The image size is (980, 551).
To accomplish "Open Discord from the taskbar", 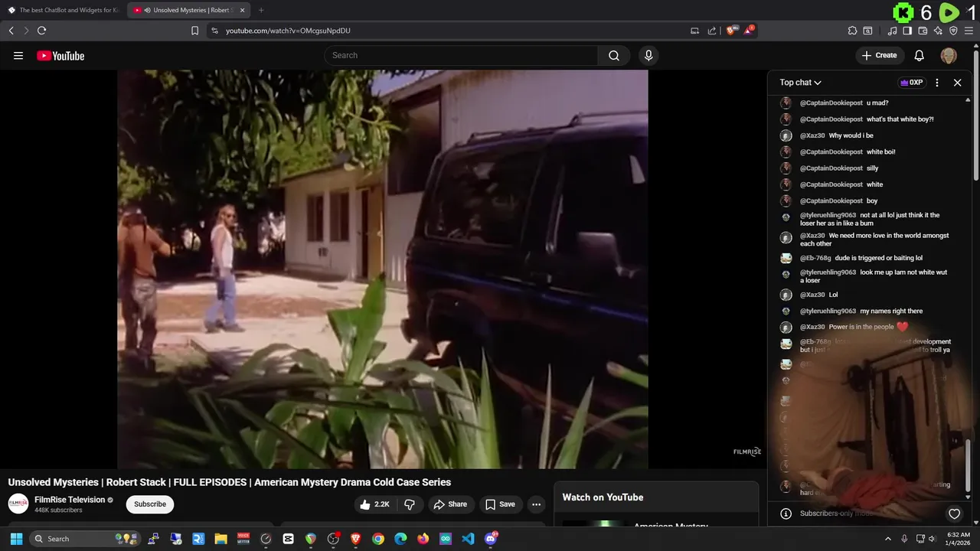I will click(x=491, y=539).
